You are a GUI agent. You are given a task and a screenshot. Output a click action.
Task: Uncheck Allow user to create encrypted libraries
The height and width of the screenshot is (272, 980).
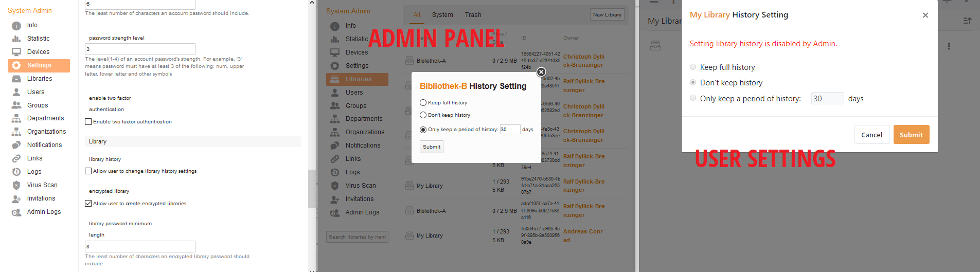(88, 204)
